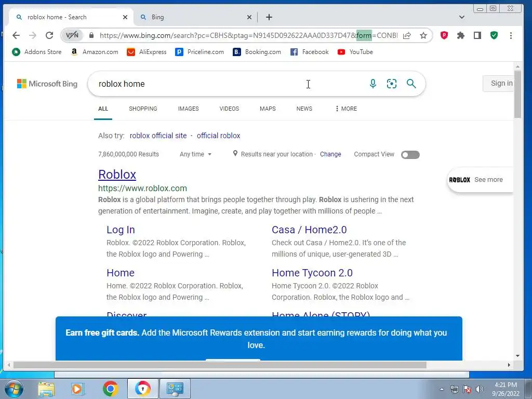Open Amazon.com bookmark
The width and height of the screenshot is (532, 399).
[95, 52]
